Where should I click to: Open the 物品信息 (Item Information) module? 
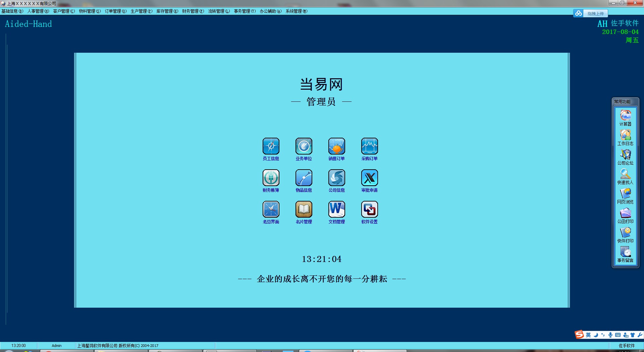pyautogui.click(x=303, y=177)
